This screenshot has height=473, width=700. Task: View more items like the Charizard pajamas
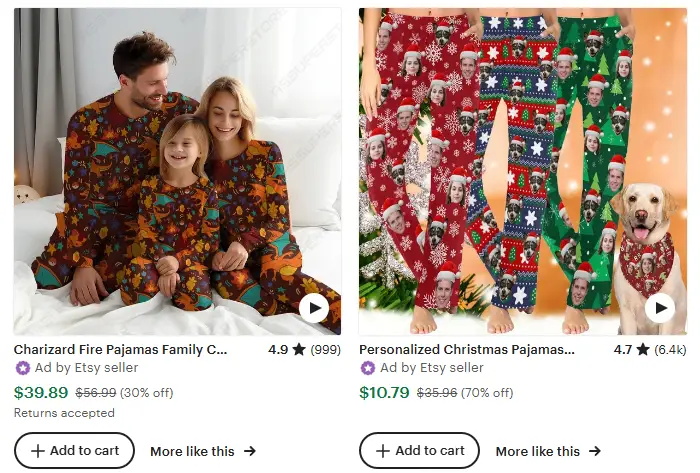pos(193,451)
